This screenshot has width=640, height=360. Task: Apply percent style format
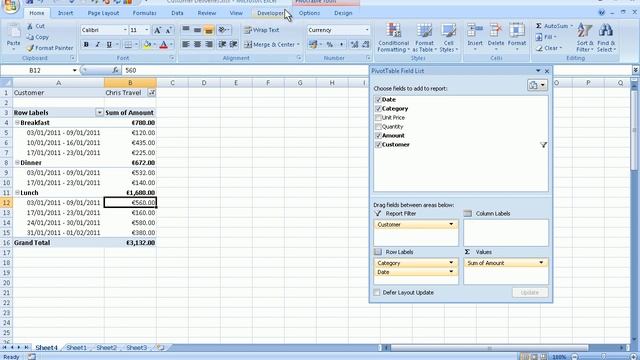tap(329, 44)
